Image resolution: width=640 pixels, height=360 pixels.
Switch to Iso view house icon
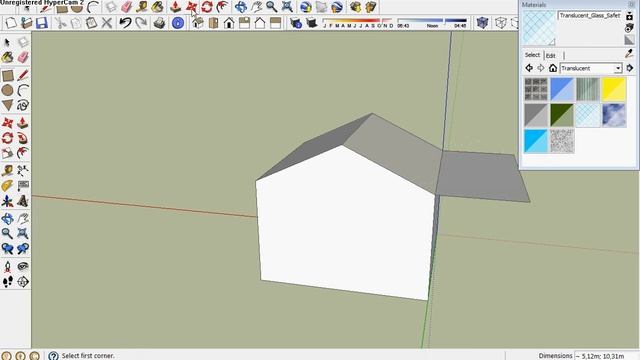(198, 23)
